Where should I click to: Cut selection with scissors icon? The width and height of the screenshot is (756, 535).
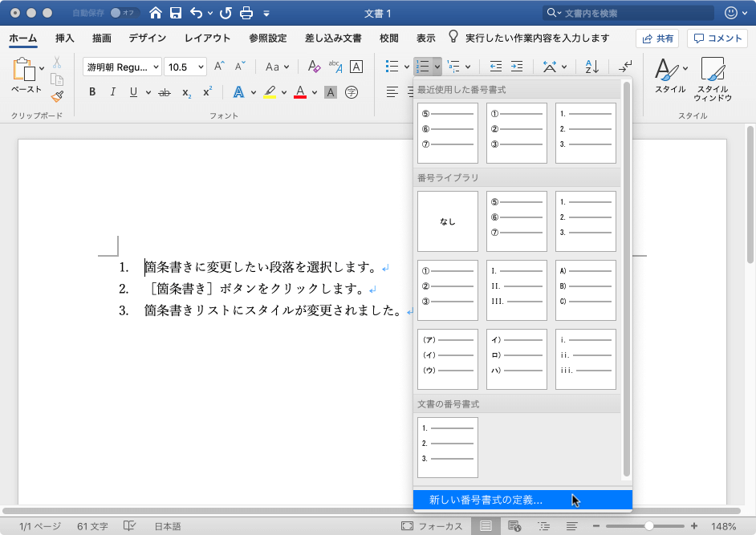57,63
